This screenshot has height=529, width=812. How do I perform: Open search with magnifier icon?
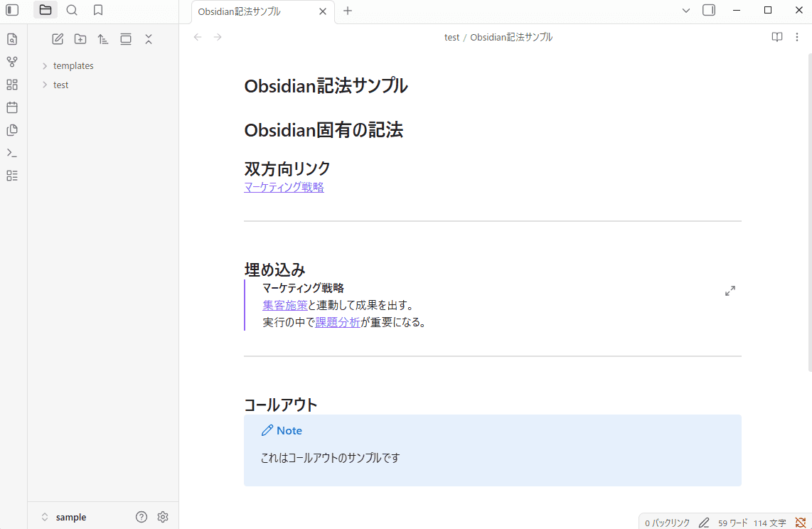click(72, 10)
